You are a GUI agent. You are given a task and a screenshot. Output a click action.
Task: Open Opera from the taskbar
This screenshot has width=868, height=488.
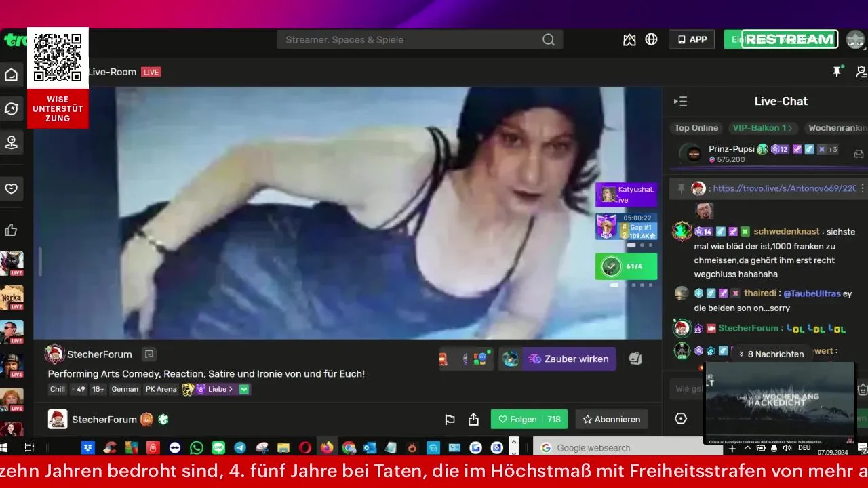305,447
